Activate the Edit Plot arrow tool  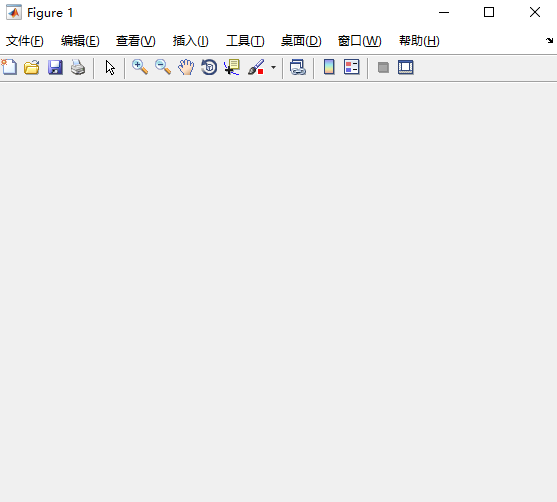[110, 68]
